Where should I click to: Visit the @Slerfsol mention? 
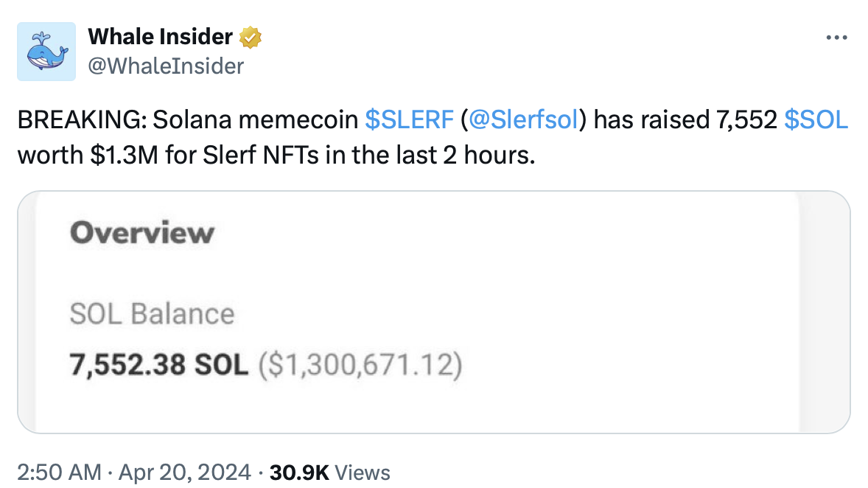pos(522,120)
